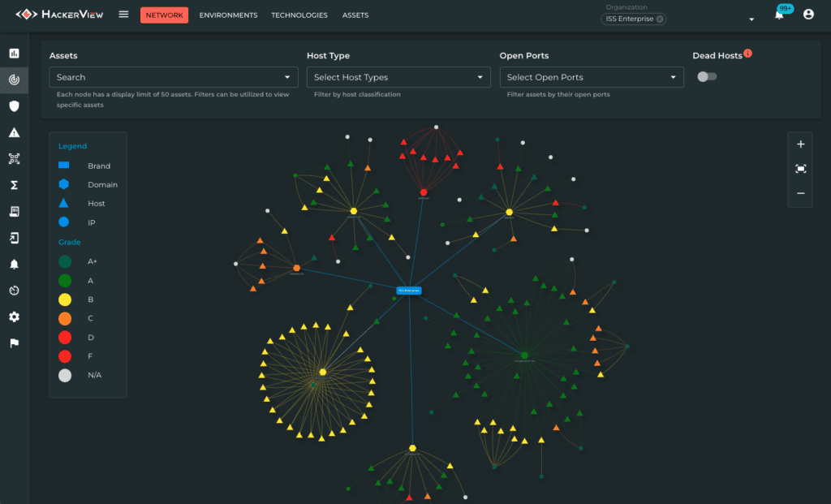
Task: Open the dashboard chart icon in sidebar
Action: (x=15, y=53)
